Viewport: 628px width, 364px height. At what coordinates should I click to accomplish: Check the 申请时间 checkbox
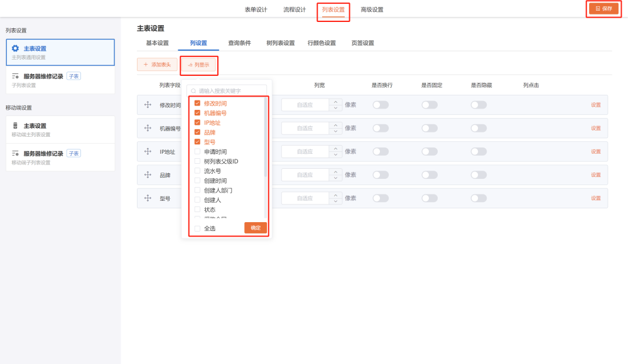(198, 152)
